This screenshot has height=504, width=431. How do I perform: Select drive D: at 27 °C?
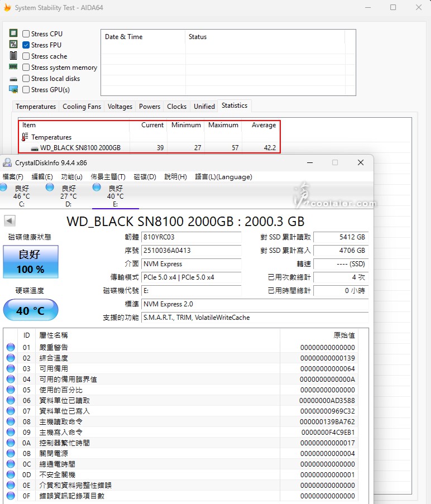pyautogui.click(x=69, y=195)
